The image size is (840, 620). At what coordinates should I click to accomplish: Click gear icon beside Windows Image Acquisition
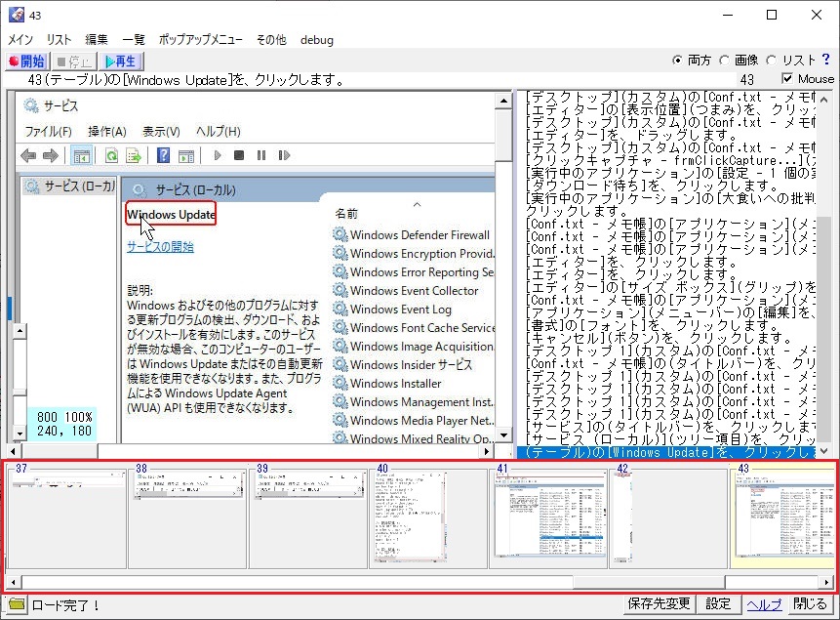tap(340, 346)
